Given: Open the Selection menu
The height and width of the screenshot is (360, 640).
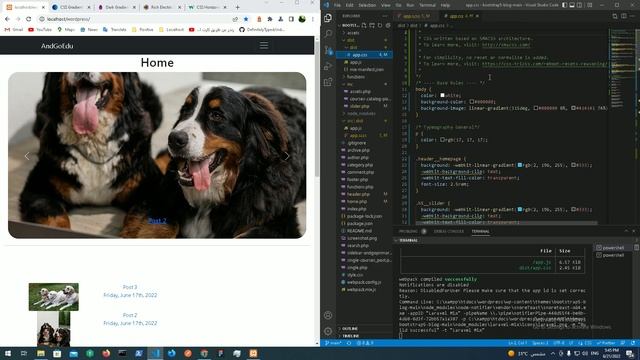Looking at the screenshot, I should 367,5.
